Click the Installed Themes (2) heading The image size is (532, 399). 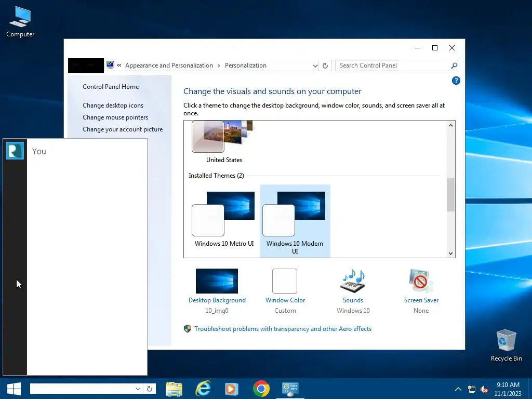pyautogui.click(x=216, y=176)
